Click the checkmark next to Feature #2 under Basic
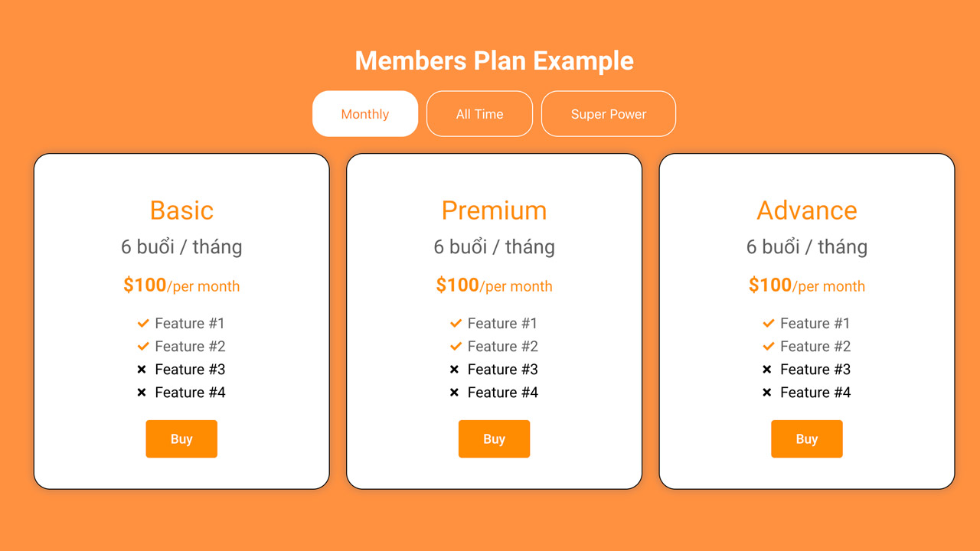980x551 pixels. pos(143,346)
